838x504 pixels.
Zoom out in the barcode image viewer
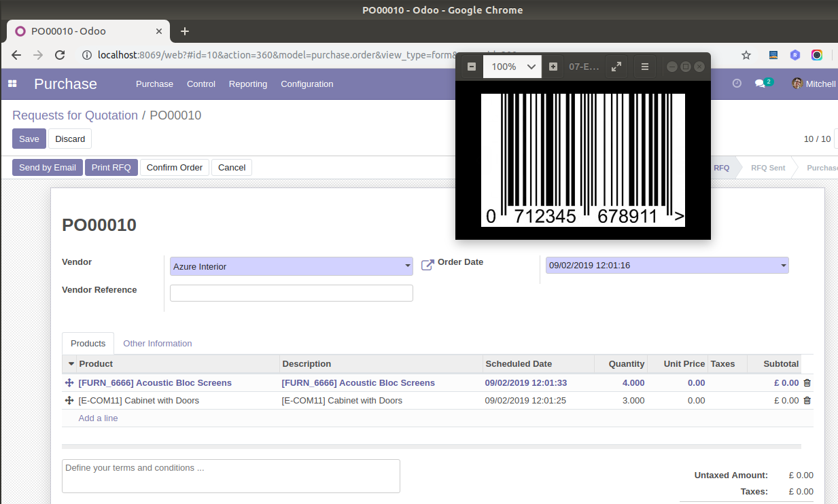click(x=472, y=67)
